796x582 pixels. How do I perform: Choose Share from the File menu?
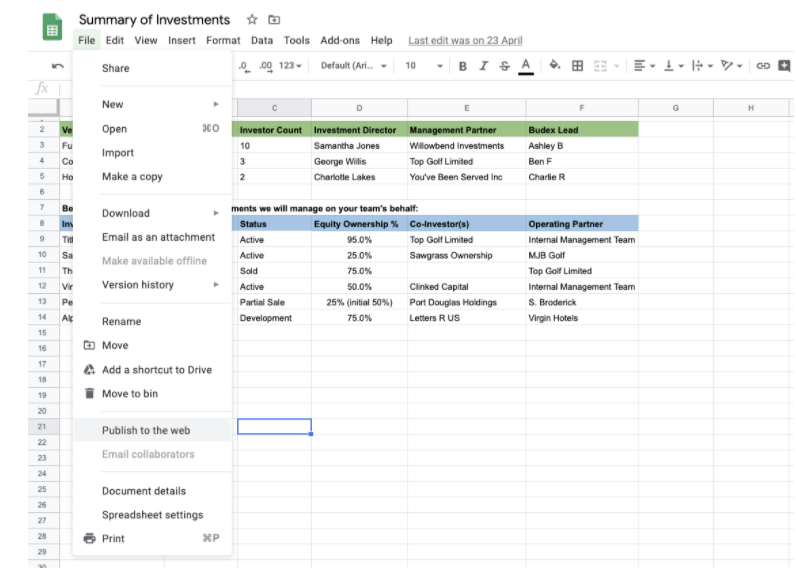click(x=152, y=68)
